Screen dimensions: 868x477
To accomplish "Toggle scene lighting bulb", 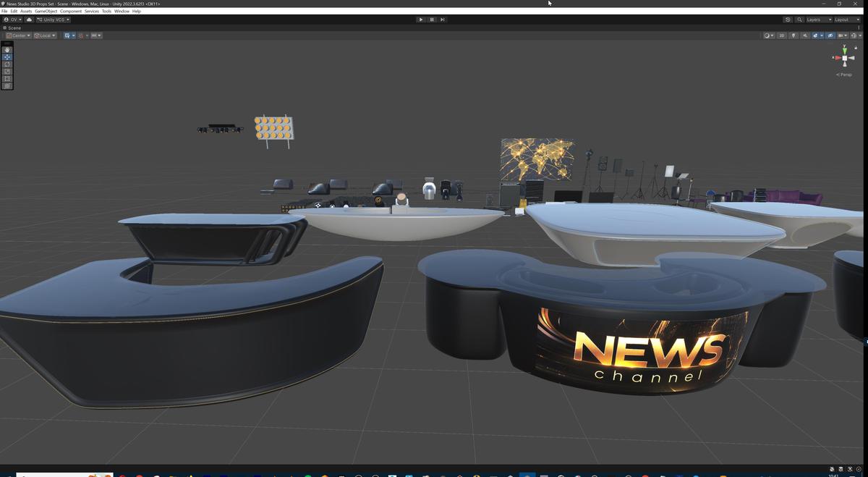I will pyautogui.click(x=793, y=35).
